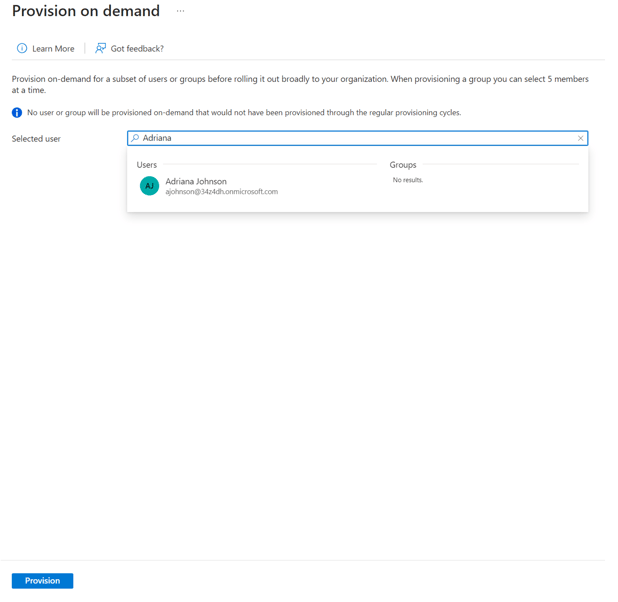Clear the Adriana search text with X
Screen dimensions: 618x602
point(580,138)
